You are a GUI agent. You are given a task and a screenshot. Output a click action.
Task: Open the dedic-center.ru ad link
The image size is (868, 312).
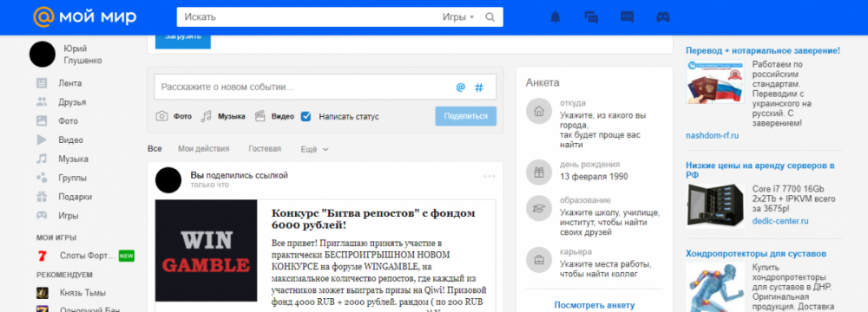(780, 221)
